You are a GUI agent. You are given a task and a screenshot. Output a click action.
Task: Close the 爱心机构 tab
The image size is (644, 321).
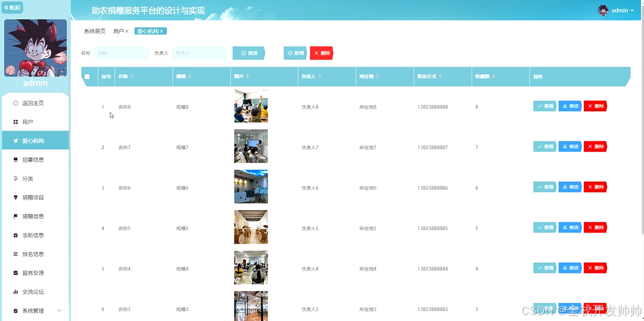(x=162, y=32)
